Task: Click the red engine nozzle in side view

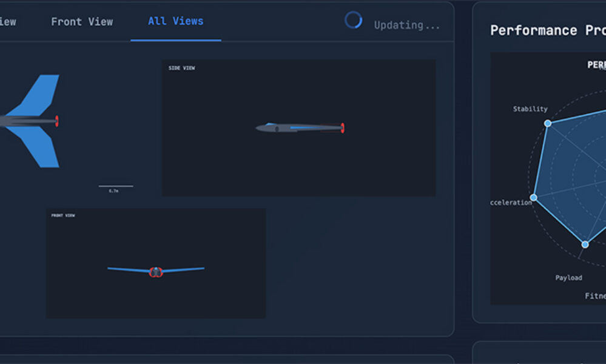Action: point(342,127)
